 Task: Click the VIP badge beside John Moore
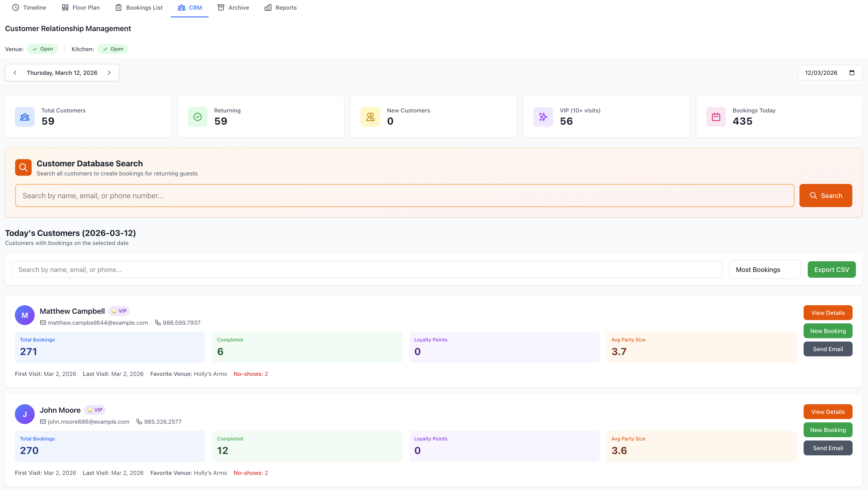(x=95, y=410)
